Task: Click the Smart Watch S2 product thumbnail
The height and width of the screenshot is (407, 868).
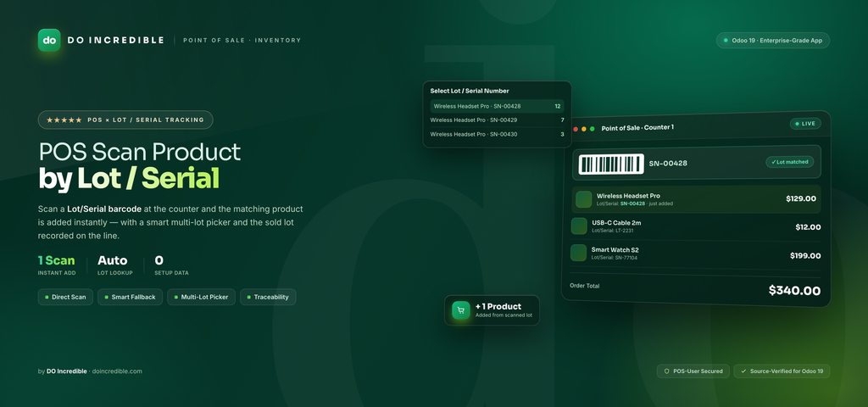Action: pyautogui.click(x=578, y=253)
